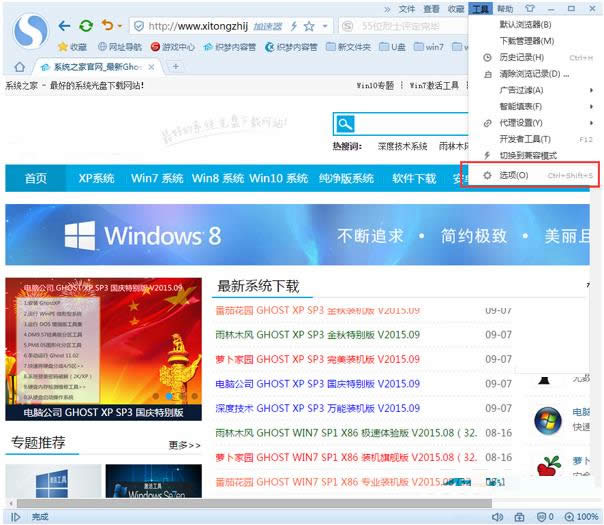Click the orange undo arrow icon
This screenshot has width=604, height=525.
click(x=107, y=25)
